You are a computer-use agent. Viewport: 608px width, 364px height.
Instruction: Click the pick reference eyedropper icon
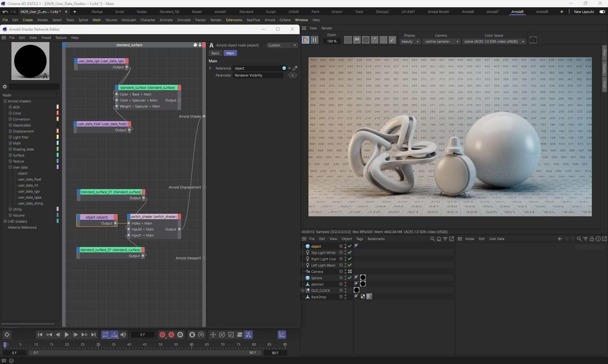pyautogui.click(x=295, y=68)
